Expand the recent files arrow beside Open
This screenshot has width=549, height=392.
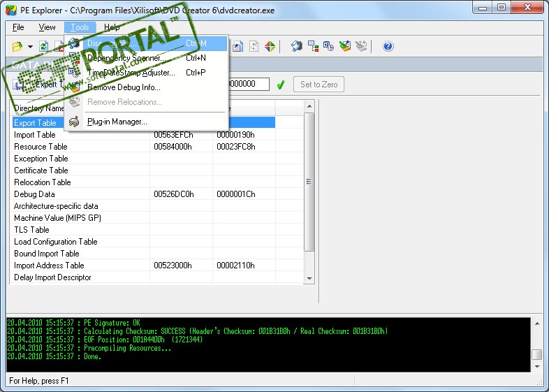click(x=31, y=46)
